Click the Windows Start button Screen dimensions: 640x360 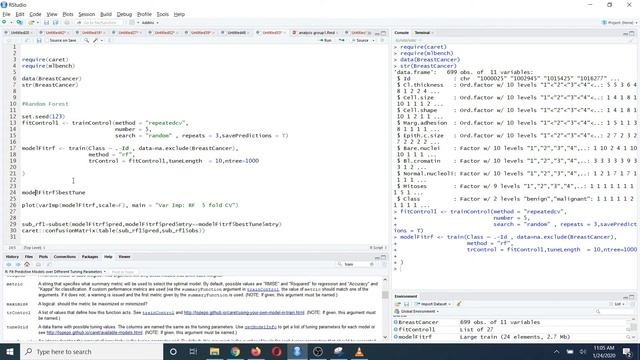10,351
